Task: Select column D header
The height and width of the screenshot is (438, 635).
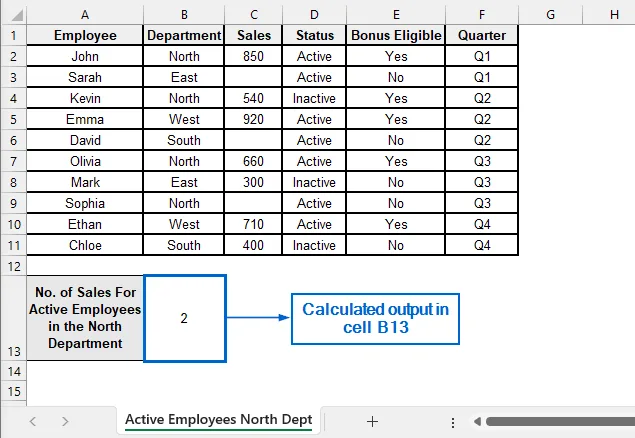Action: [314, 15]
